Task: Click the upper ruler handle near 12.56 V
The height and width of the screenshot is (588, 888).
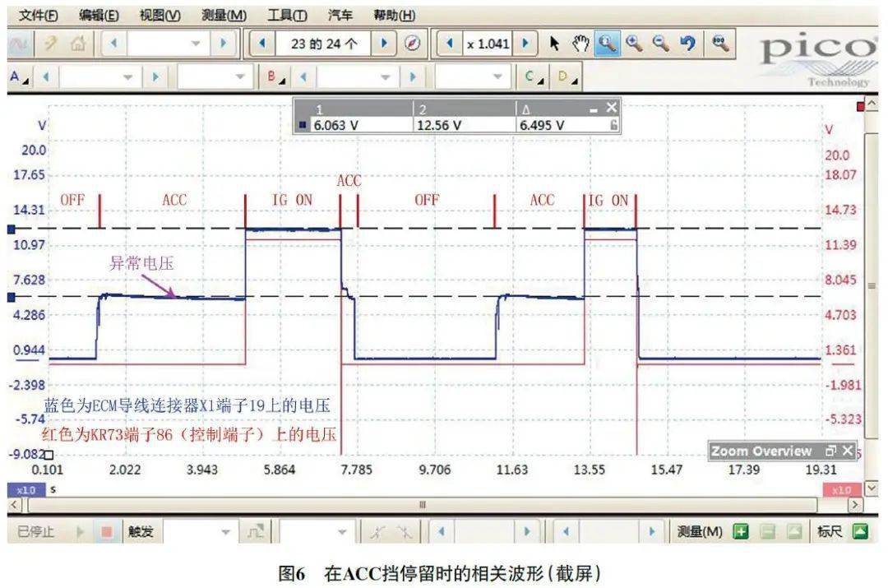Action: point(12,229)
